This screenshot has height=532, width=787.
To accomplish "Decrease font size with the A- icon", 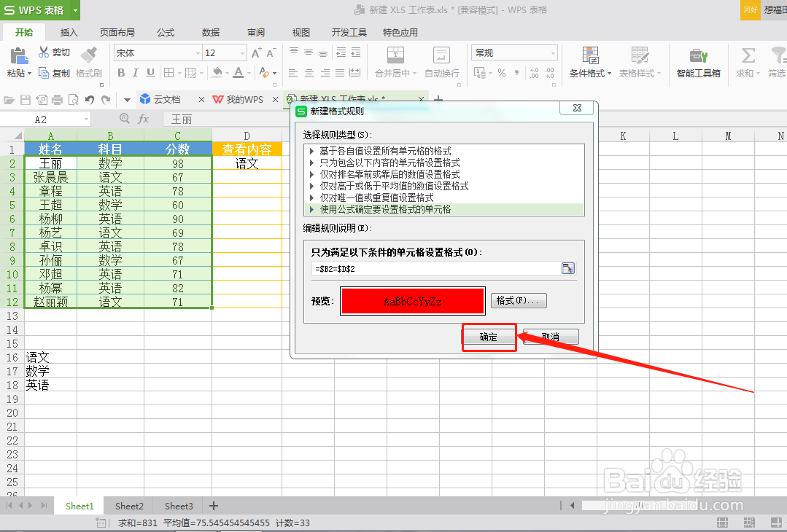I will click(271, 52).
